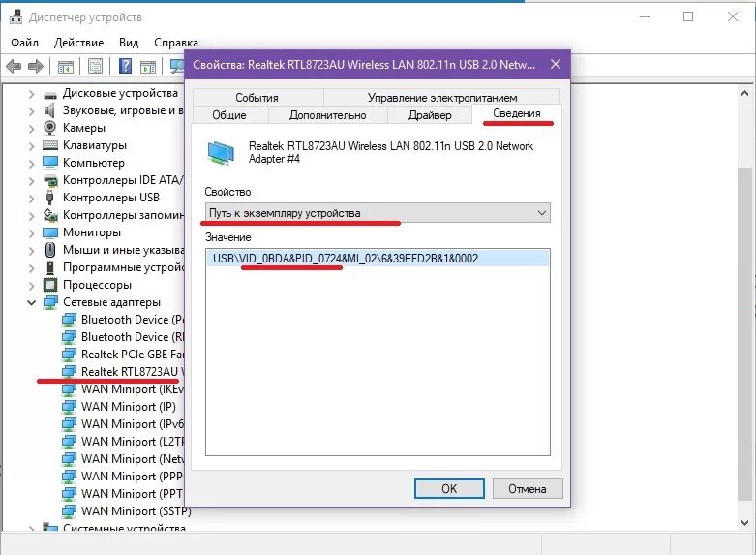The width and height of the screenshot is (756, 555).
Task: Expand the Компьютер node
Action: 31,163
